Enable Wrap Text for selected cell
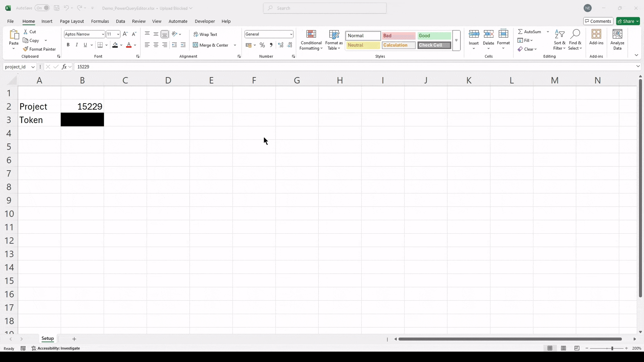This screenshot has width=644, height=362. point(206,34)
